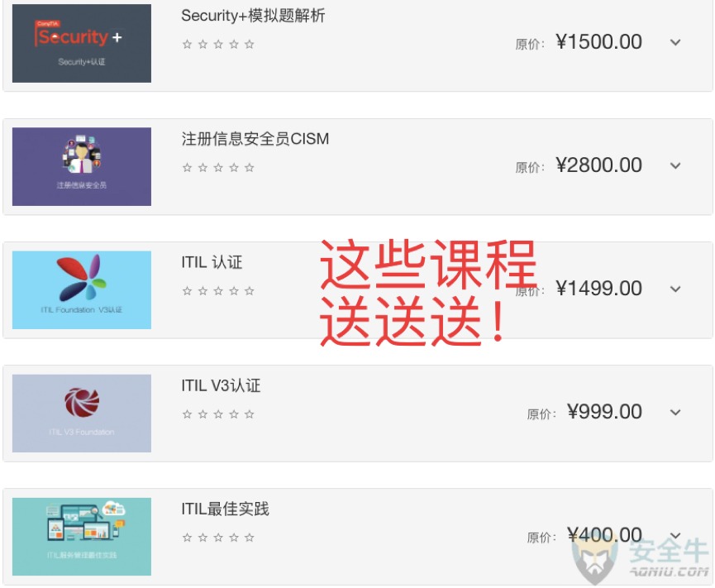Click the ITIL 认证 course title
The width and height of the screenshot is (715, 588).
click(x=212, y=262)
